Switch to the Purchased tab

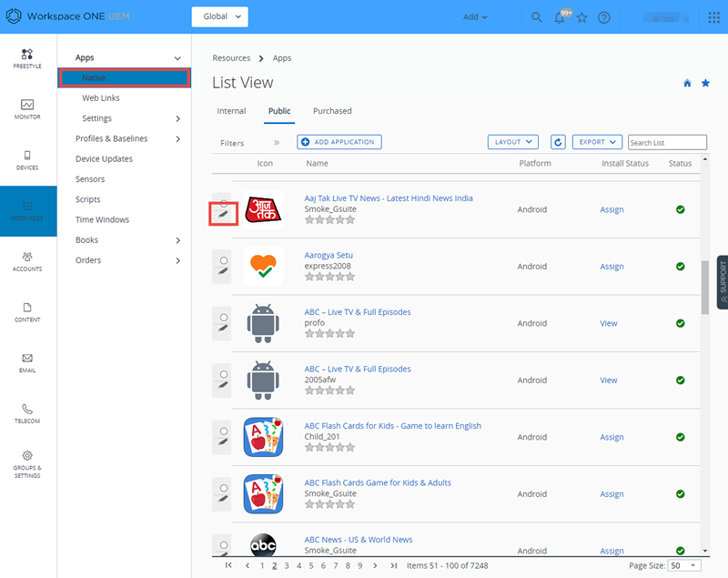point(332,111)
